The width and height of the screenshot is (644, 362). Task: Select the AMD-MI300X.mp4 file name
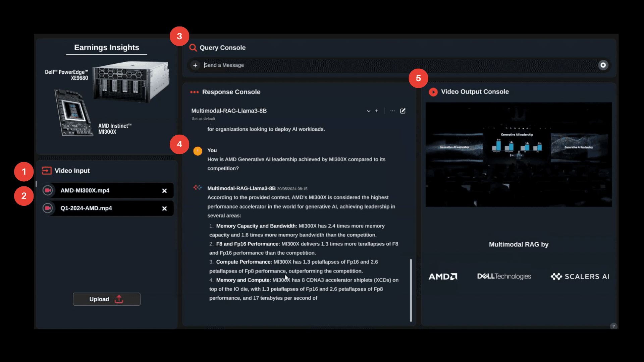coord(85,190)
